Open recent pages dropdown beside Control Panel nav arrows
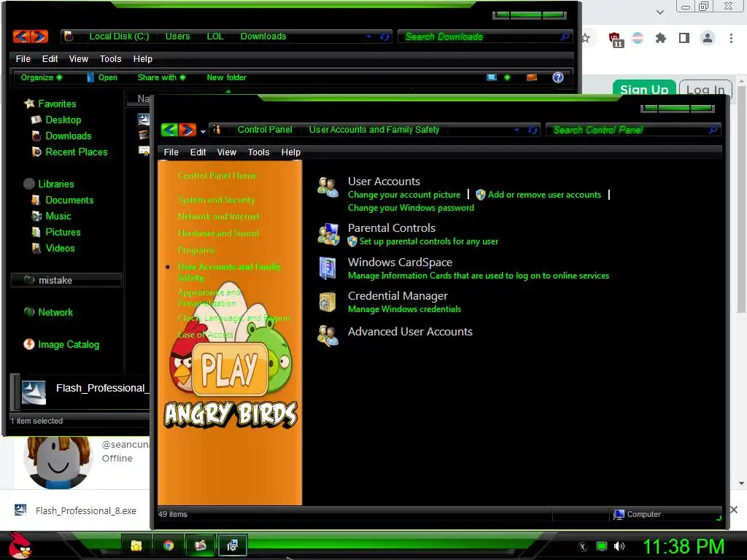The image size is (747, 560). pyautogui.click(x=203, y=131)
